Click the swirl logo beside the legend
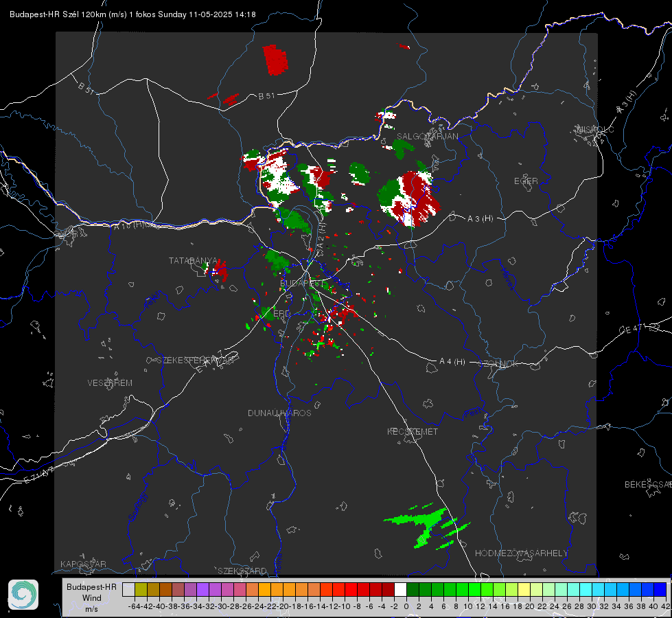The width and height of the screenshot is (672, 618). pos(23,595)
